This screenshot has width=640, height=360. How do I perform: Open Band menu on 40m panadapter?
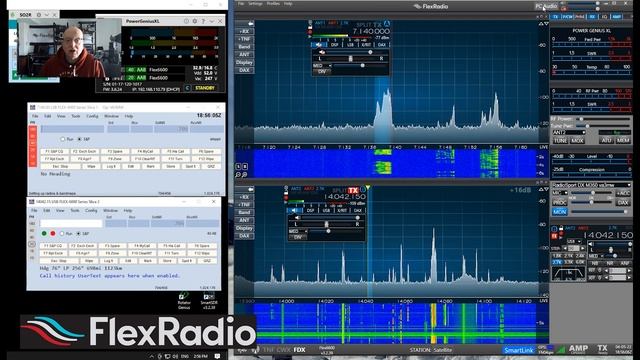(244, 47)
